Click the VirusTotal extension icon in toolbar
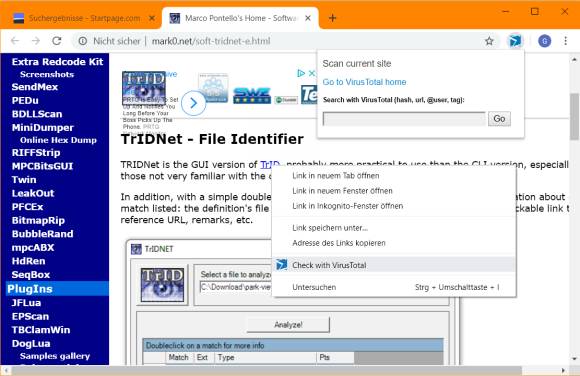 515,41
